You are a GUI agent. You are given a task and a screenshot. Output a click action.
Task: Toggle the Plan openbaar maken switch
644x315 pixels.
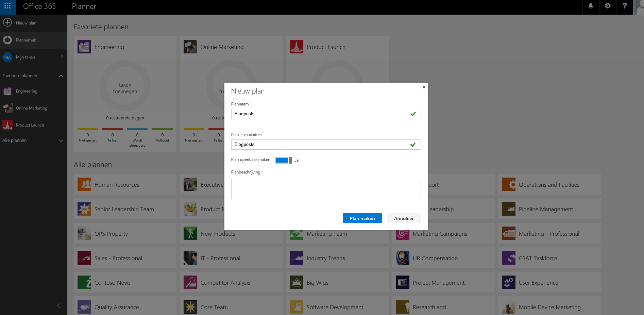[284, 160]
